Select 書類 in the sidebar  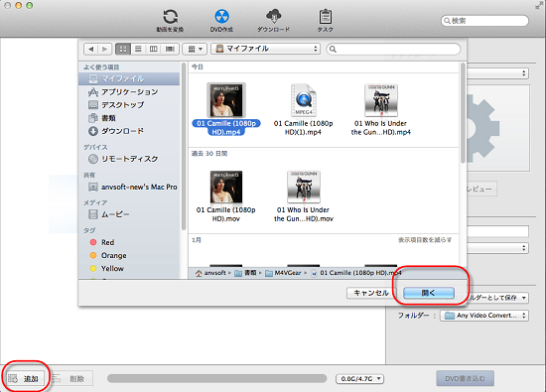pos(129,118)
